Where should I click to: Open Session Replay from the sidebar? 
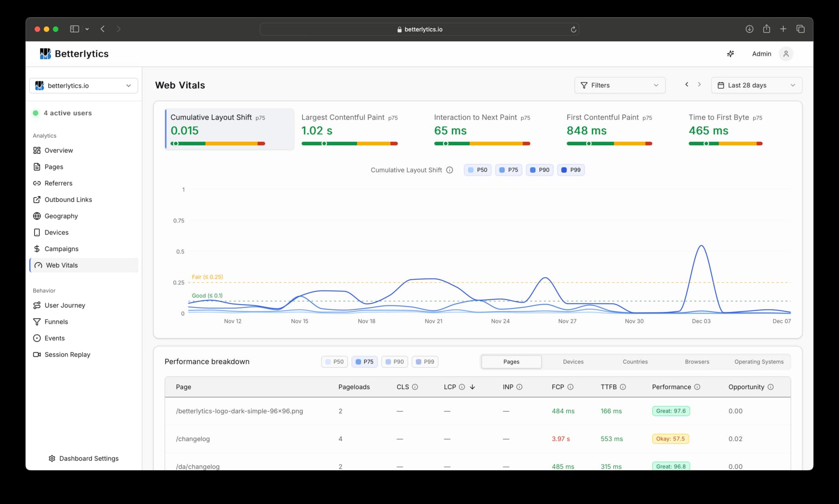tap(67, 355)
